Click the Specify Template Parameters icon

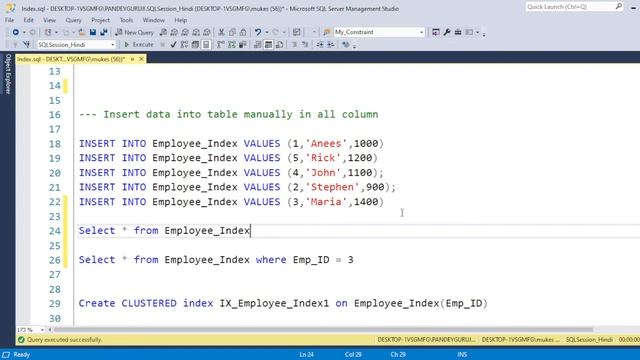(346, 44)
